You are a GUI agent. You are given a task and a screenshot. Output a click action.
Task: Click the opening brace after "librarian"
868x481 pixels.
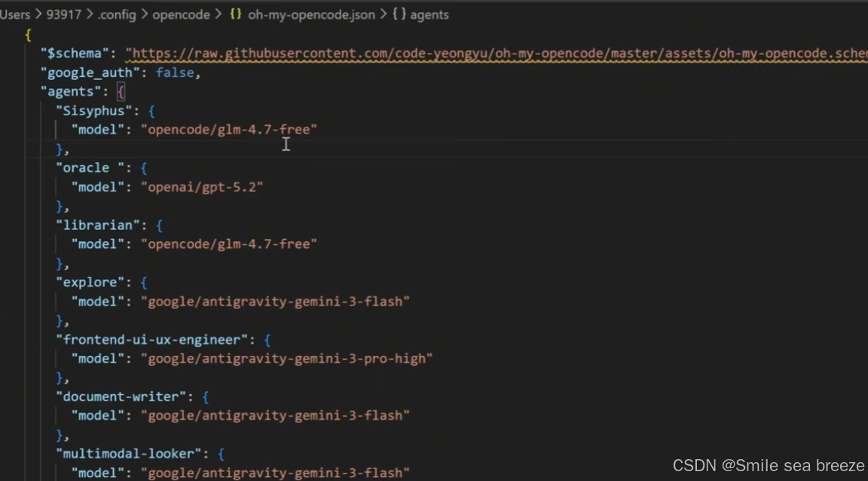160,225
